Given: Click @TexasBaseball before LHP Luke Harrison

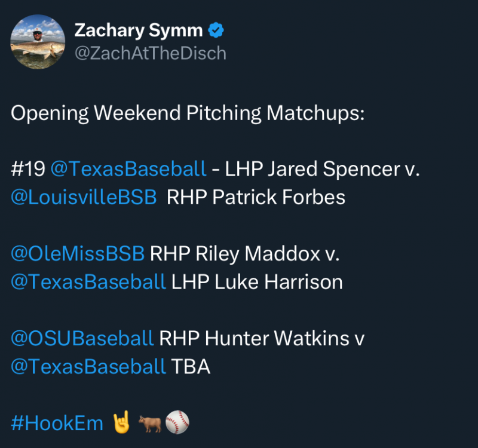Looking at the screenshot, I should point(88,281).
